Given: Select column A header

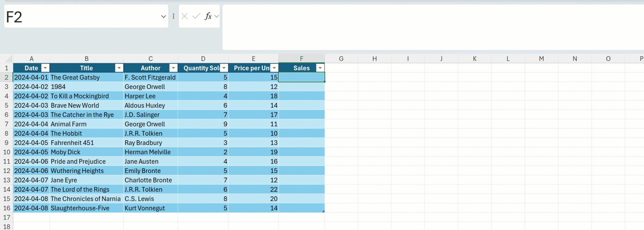Looking at the screenshot, I should tap(31, 59).
